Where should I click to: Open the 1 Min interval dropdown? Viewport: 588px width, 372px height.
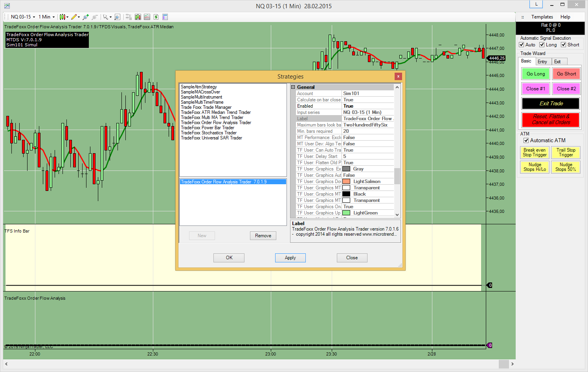46,17
